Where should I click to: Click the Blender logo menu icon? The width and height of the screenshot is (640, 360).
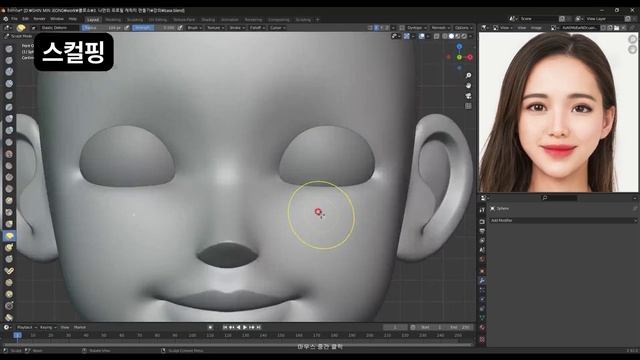(x=5, y=19)
